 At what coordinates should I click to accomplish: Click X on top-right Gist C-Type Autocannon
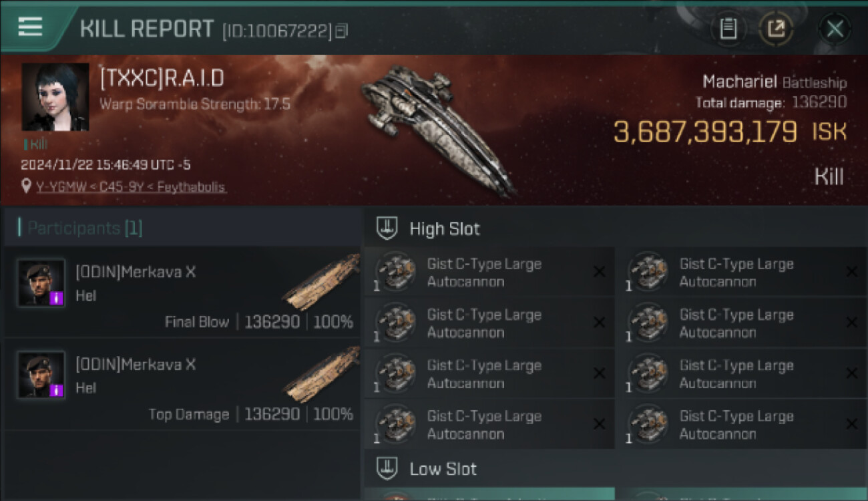pos(851,272)
